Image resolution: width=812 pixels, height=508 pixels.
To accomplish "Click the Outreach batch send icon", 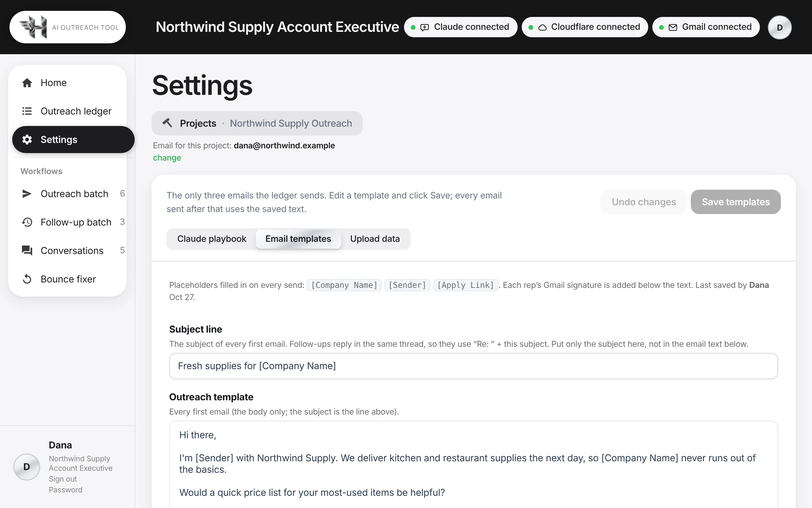I will 27,194.
